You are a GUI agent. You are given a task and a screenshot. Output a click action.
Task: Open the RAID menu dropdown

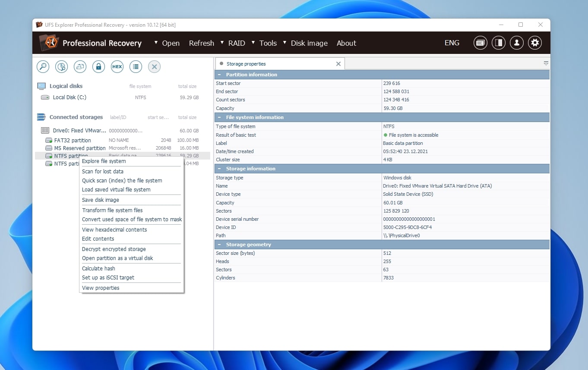pyautogui.click(x=233, y=43)
